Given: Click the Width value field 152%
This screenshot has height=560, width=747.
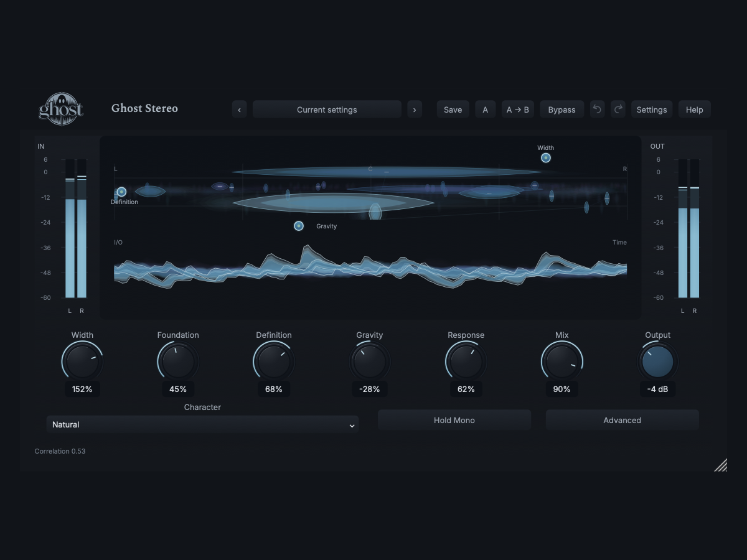Looking at the screenshot, I should click(x=82, y=389).
